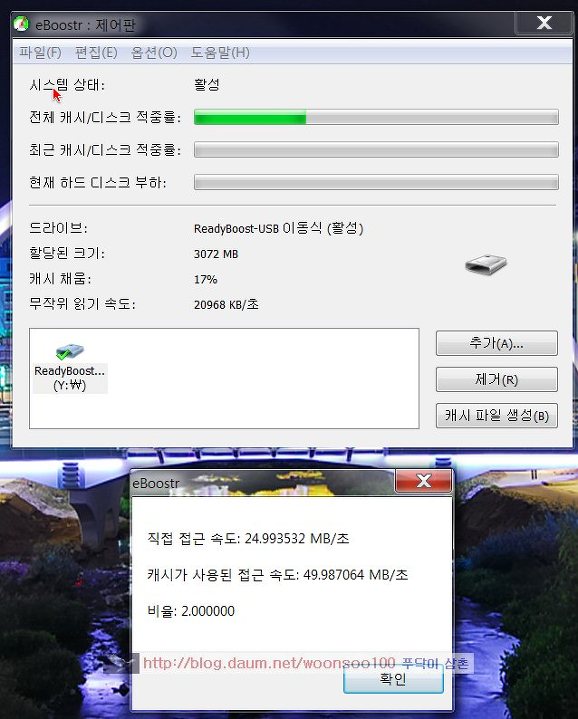This screenshot has width=578, height=719.
Task: Click the eBoostr app icon in title bar
Action: 21,24
